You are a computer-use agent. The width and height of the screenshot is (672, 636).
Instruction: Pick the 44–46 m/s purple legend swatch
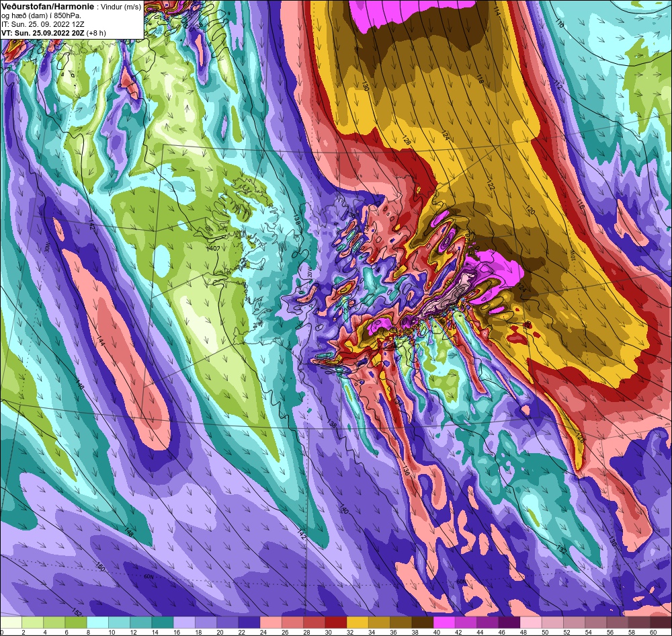(487, 623)
